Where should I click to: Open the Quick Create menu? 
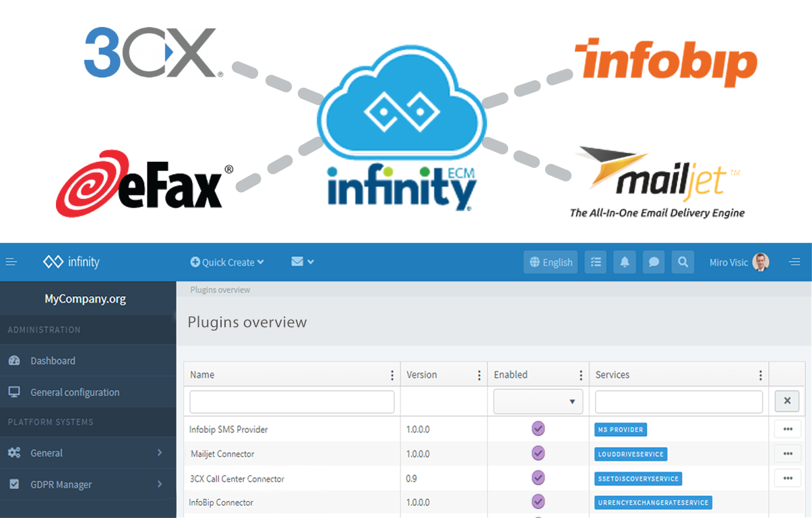(x=227, y=262)
